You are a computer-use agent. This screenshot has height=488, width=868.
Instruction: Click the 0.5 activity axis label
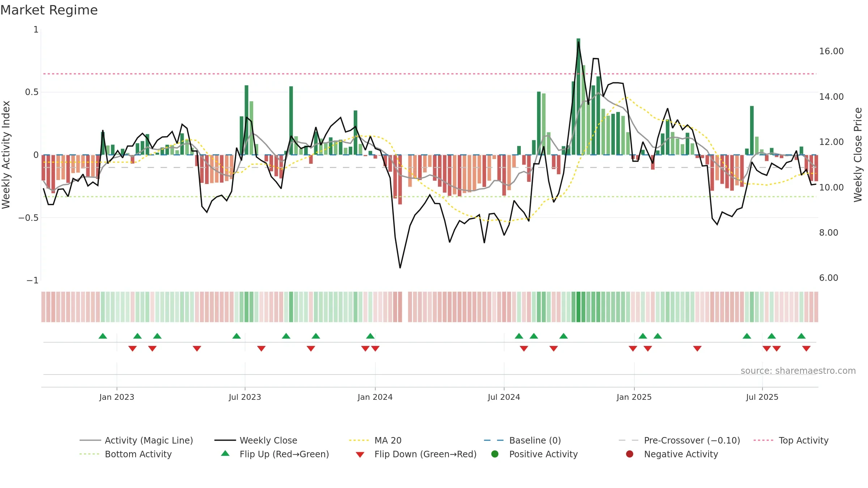pyautogui.click(x=32, y=92)
